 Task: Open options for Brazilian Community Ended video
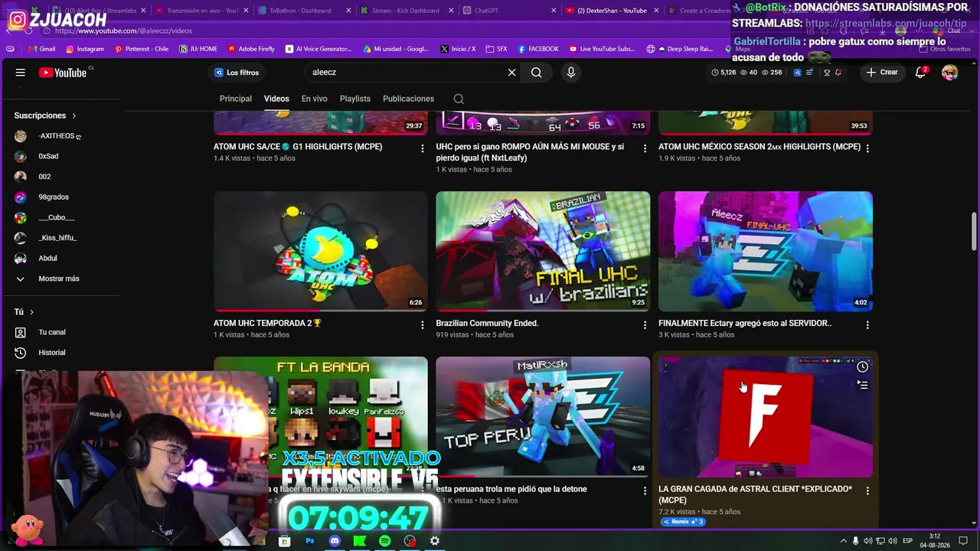(645, 325)
